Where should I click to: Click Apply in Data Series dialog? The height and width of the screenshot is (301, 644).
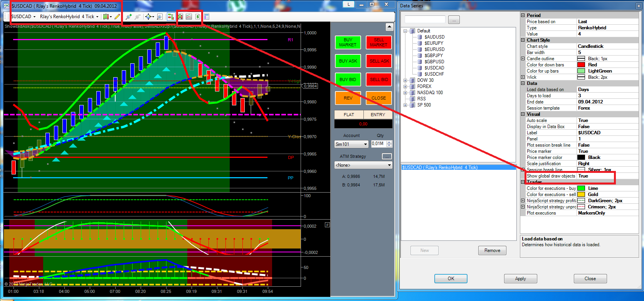point(521,279)
